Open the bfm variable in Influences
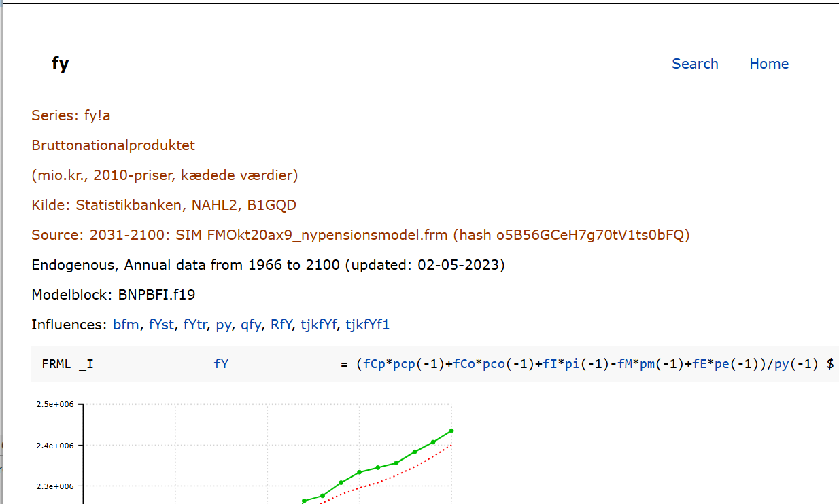Screen dimensions: 839x504 click(x=126, y=325)
